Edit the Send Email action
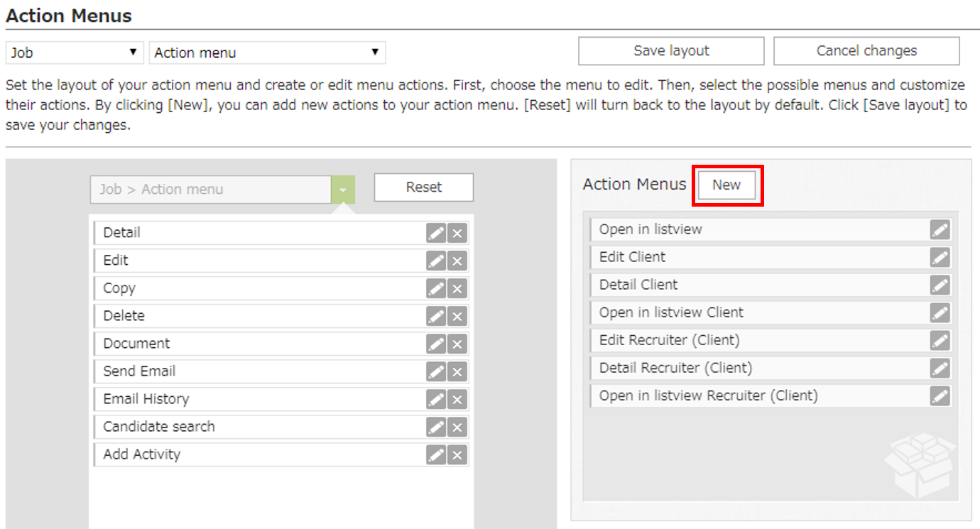Viewport: 980px width, 529px height. 435,371
